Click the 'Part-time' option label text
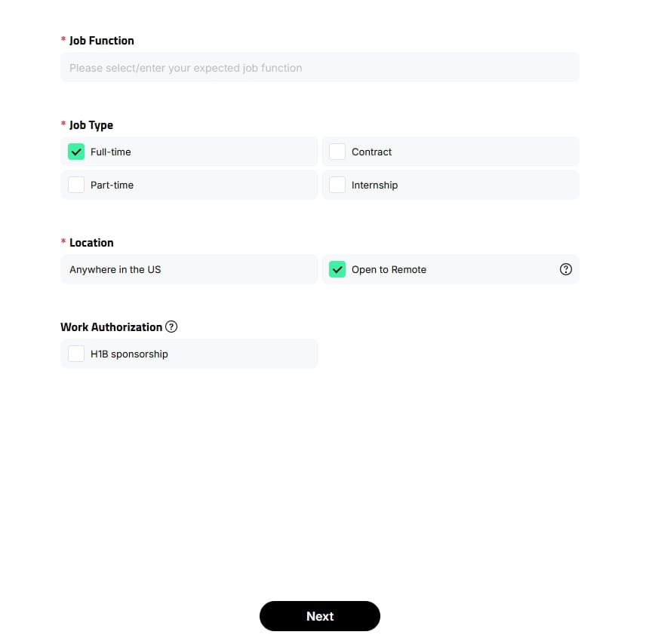 (112, 185)
